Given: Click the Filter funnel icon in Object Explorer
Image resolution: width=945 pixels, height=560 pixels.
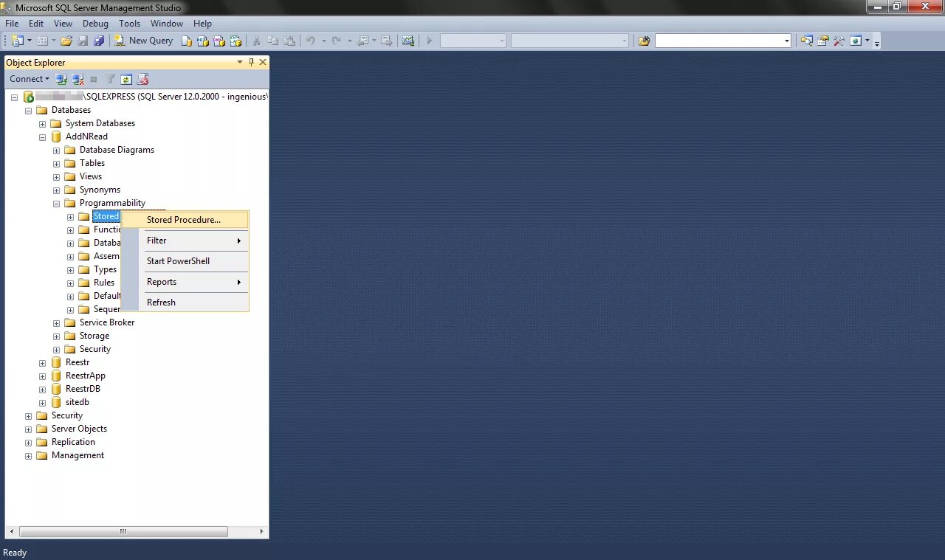Looking at the screenshot, I should pos(110,79).
